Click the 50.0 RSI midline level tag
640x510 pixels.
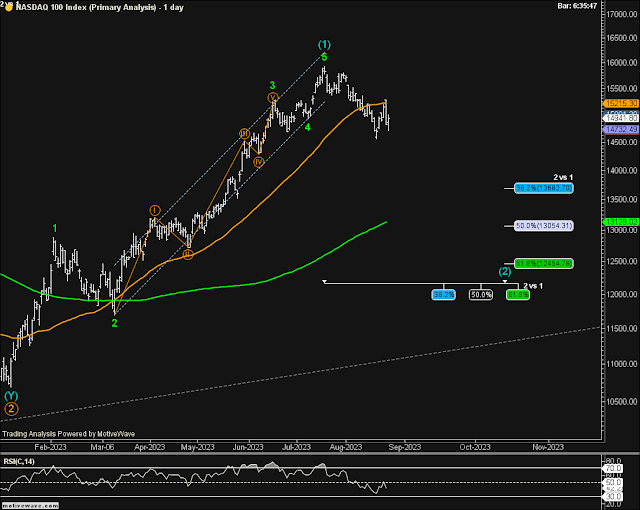[x=613, y=483]
